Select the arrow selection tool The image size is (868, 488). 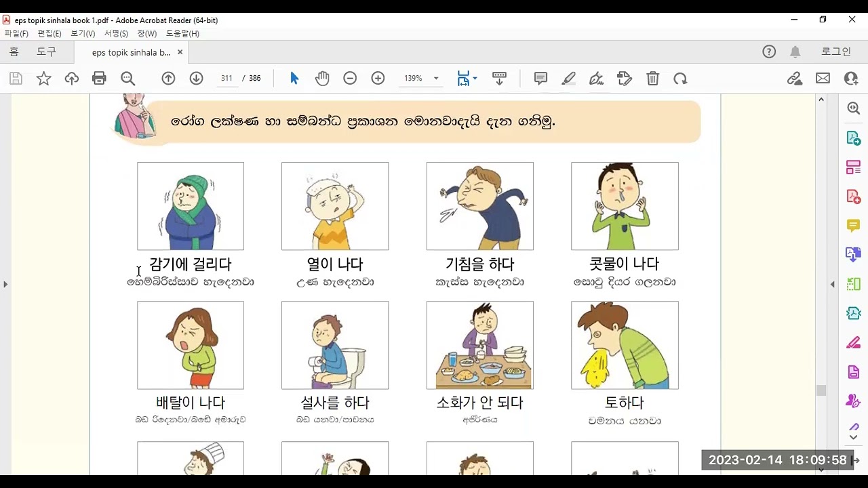pyautogui.click(x=294, y=79)
